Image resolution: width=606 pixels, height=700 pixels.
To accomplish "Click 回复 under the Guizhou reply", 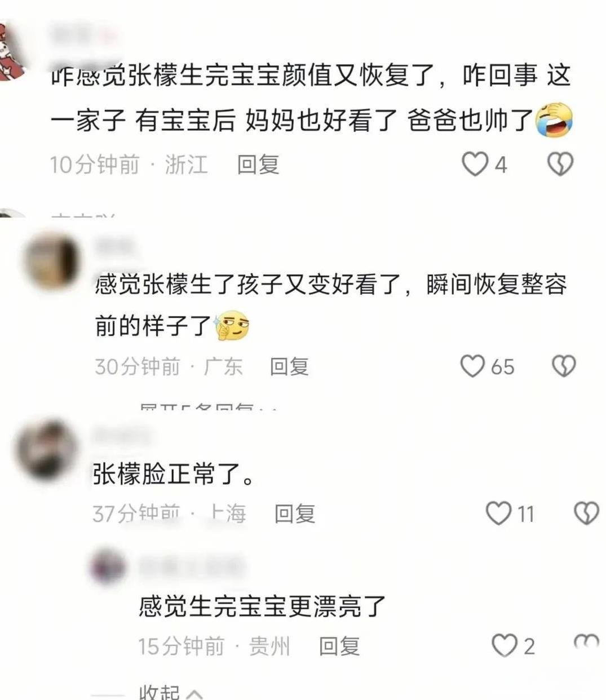I will (339, 646).
